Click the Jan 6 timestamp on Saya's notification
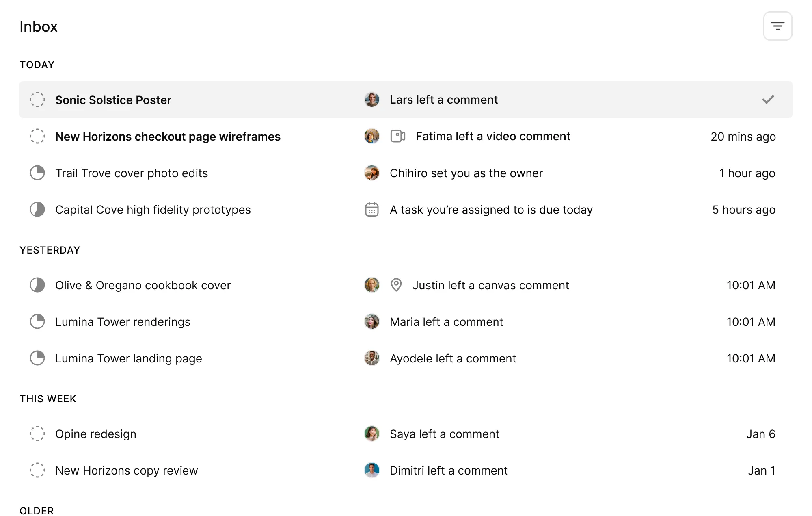This screenshot has height=516, width=812. click(760, 434)
